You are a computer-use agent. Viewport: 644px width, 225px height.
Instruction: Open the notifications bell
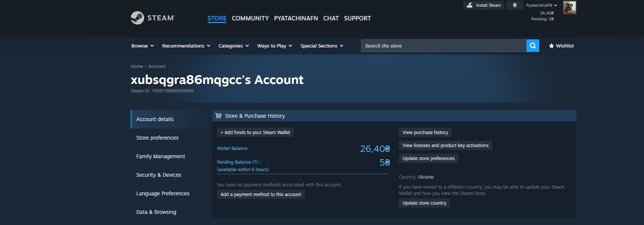(x=515, y=5)
